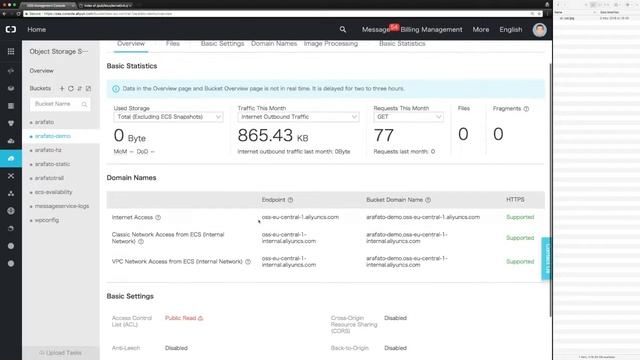Open the English language selector
This screenshot has width=640, height=360.
pyautogui.click(x=511, y=30)
